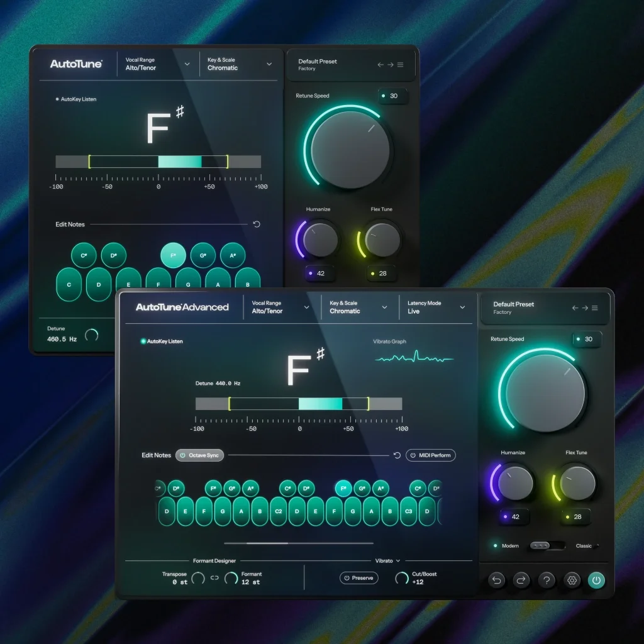
Task: Click the Vibrato Graph waveform display
Action: [x=414, y=357]
